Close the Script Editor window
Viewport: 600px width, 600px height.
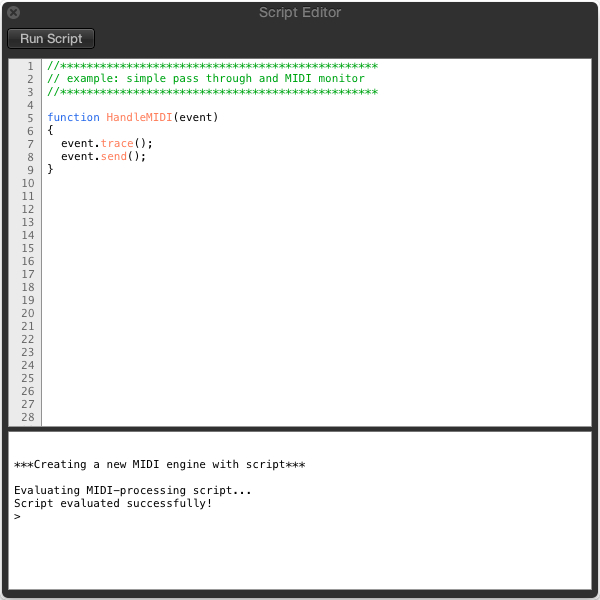[14, 13]
